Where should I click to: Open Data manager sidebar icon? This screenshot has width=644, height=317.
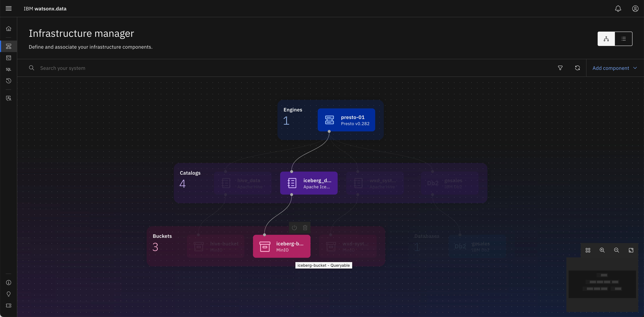[8, 58]
